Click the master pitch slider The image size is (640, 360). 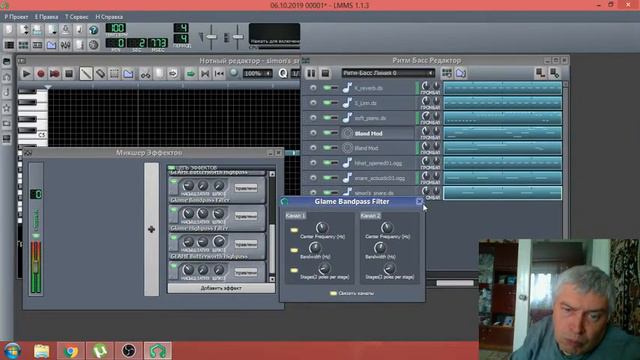[238, 37]
